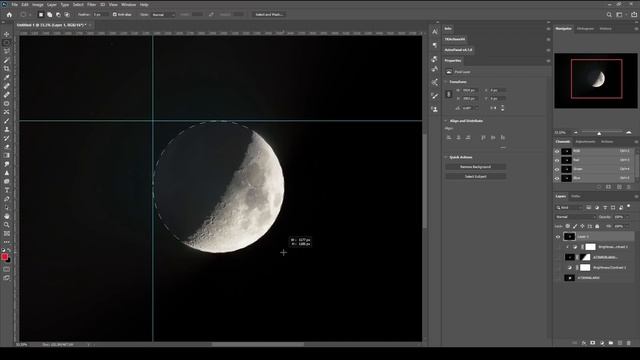Toggle Lock all layer icon
Viewport: 640px width, 360px height.
pyautogui.click(x=597, y=226)
